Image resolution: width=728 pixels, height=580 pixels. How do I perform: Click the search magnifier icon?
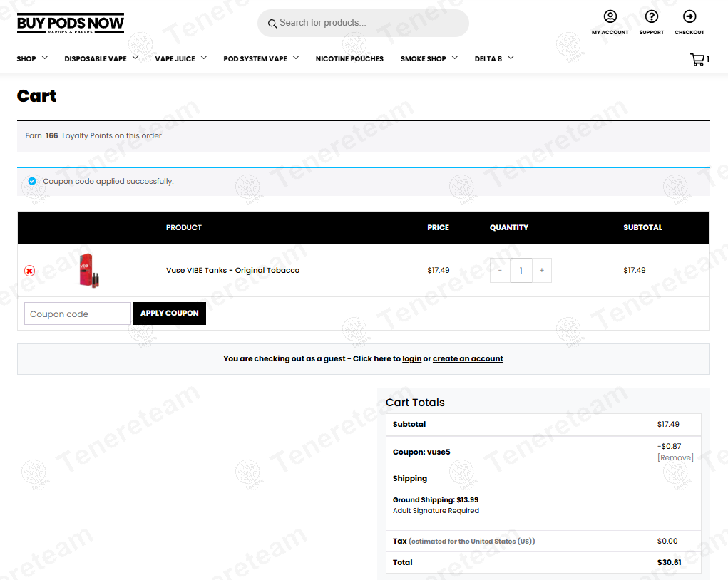(272, 24)
